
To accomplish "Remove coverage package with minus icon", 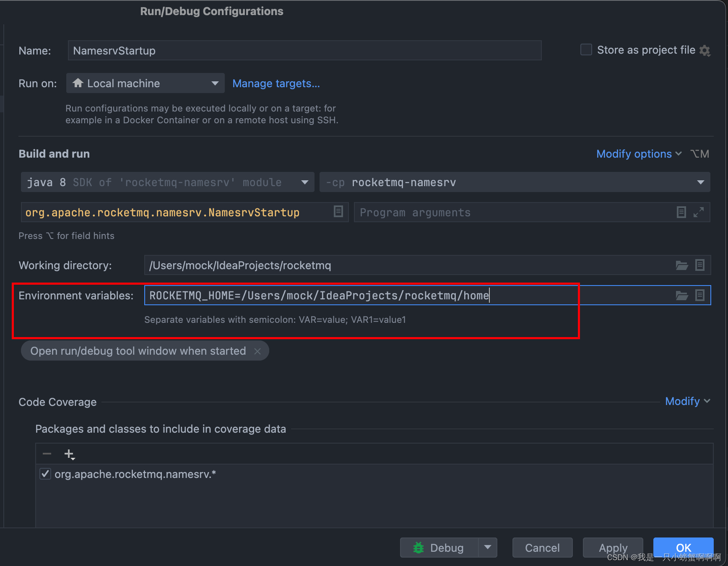I will tap(47, 454).
